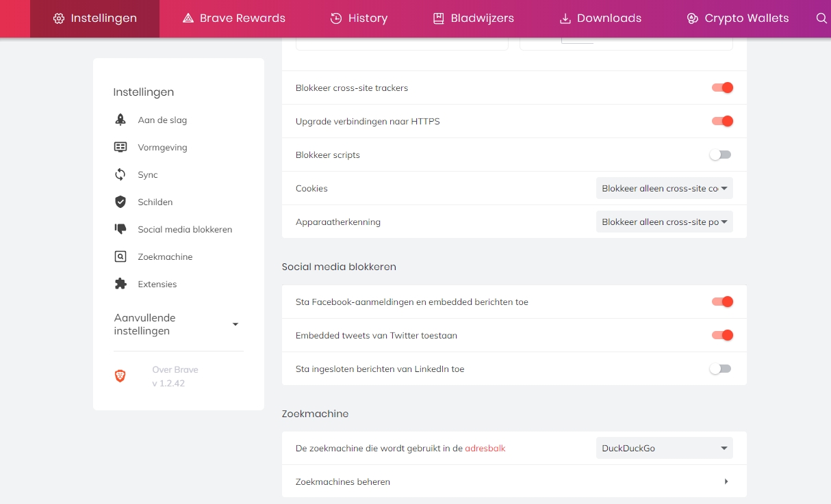The height and width of the screenshot is (504, 831).
Task: Enable ingesloten berichten van LinkedIn toggle
Action: point(720,369)
